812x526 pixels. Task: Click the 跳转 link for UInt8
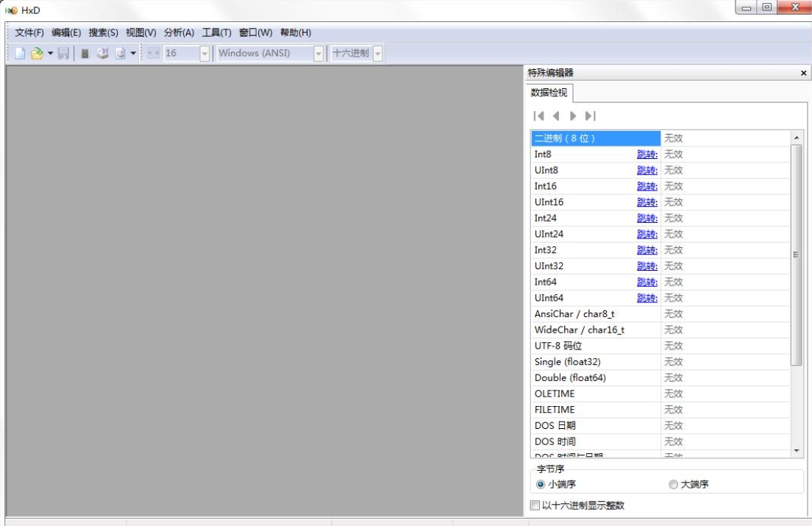[x=647, y=171]
